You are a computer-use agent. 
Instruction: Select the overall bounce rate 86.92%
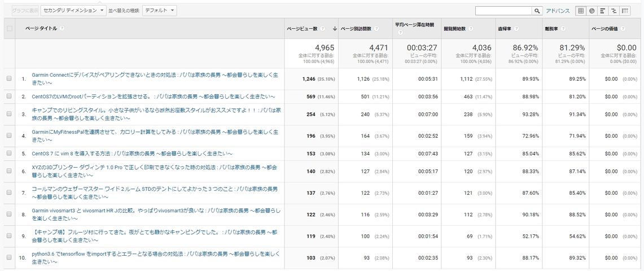coord(524,47)
